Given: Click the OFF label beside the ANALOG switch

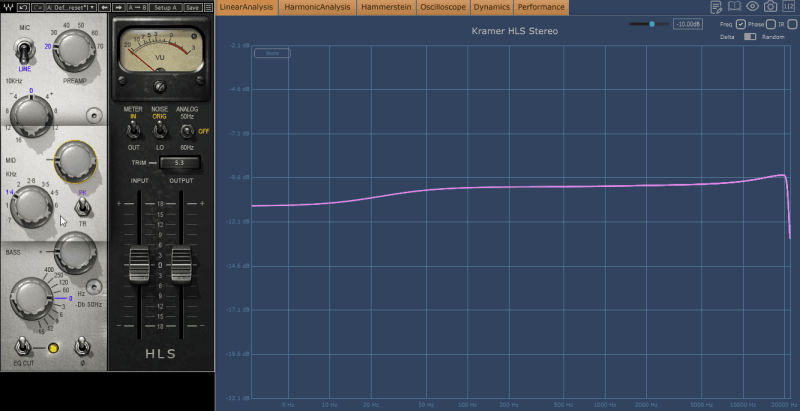Looking at the screenshot, I should tap(204, 132).
